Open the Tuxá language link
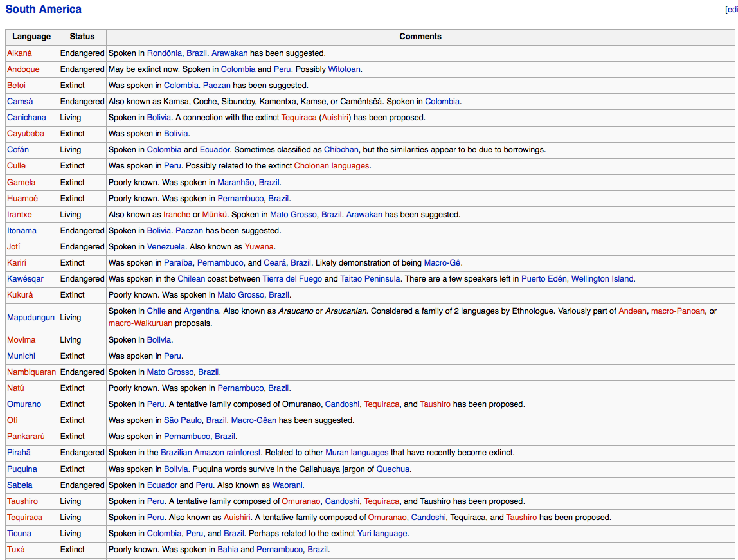 (16, 549)
